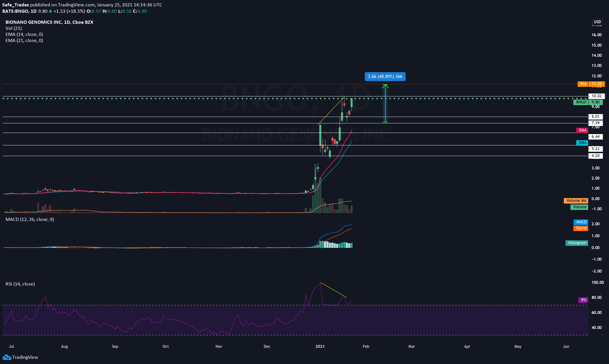This screenshot has height=364, width=609.
Task: Click the Jul label on time axis
Action: click(x=11, y=346)
